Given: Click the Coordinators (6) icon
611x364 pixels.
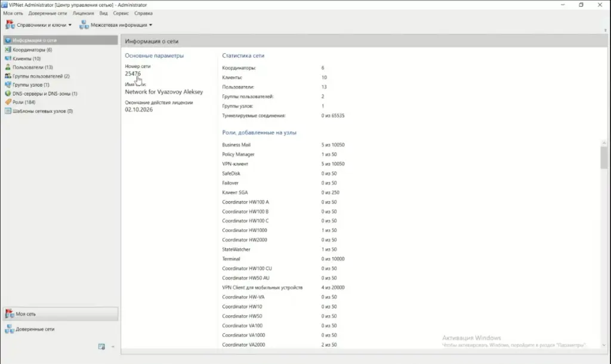Looking at the screenshot, I should pos(8,50).
